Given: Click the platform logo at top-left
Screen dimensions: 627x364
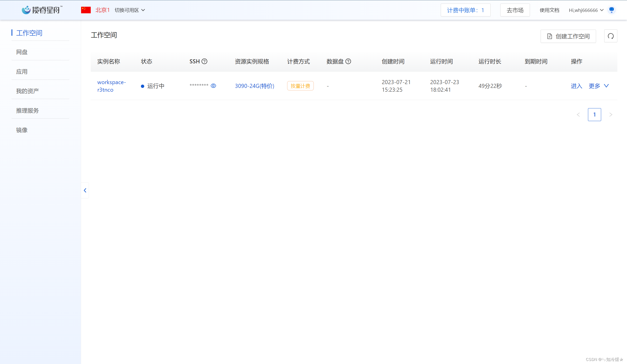Looking at the screenshot, I should (42, 10).
